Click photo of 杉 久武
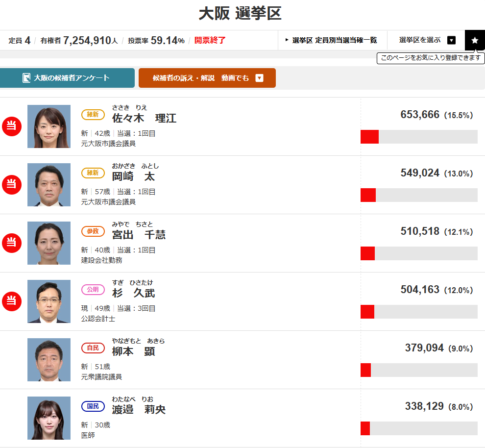This screenshot has width=485, height=448. pos(49,301)
